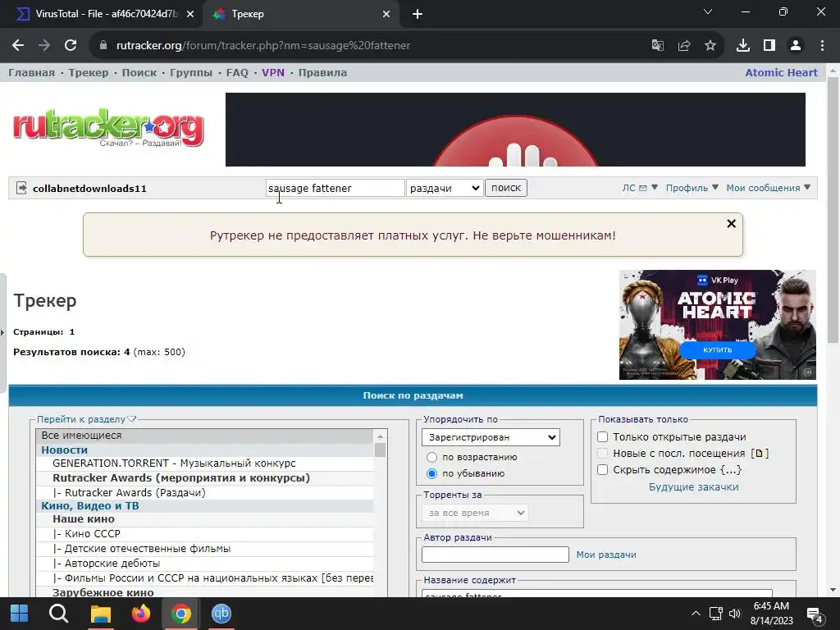
Task: Select the Трекер browser tab
Action: point(300,15)
